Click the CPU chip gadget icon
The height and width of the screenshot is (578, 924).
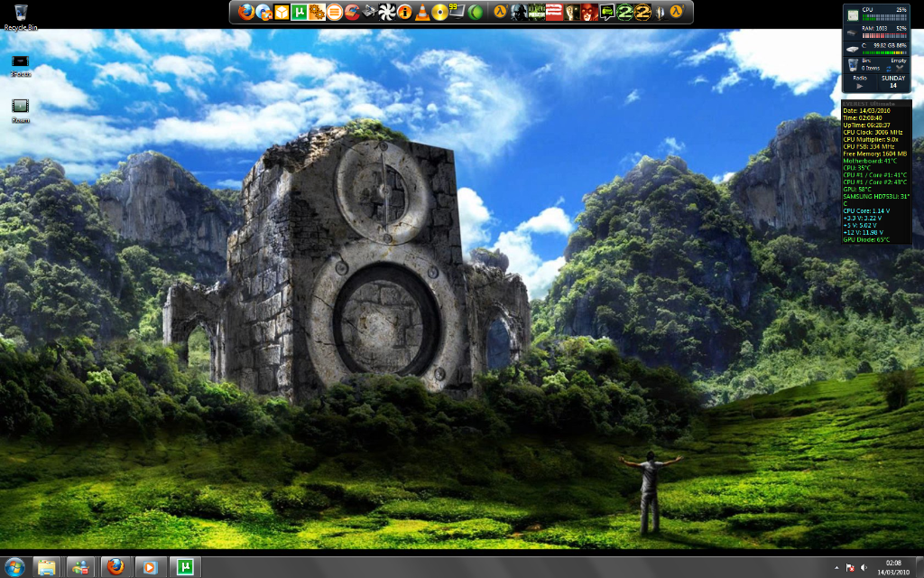(853, 15)
